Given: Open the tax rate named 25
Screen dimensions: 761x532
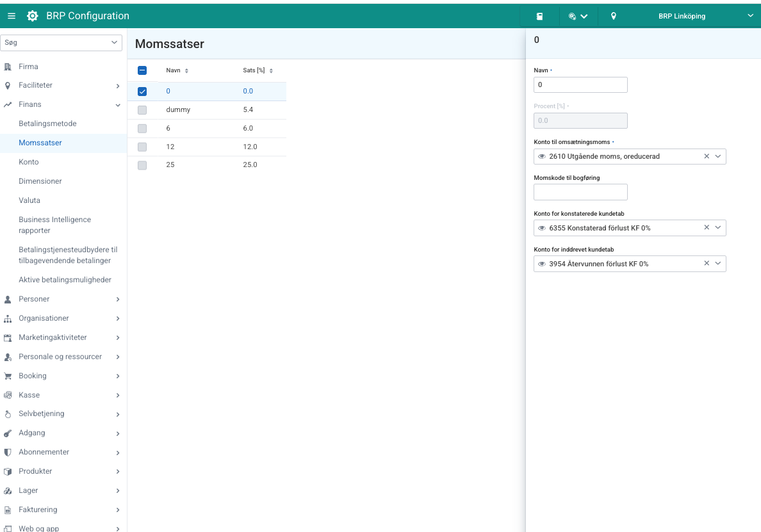Looking at the screenshot, I should click(x=170, y=165).
